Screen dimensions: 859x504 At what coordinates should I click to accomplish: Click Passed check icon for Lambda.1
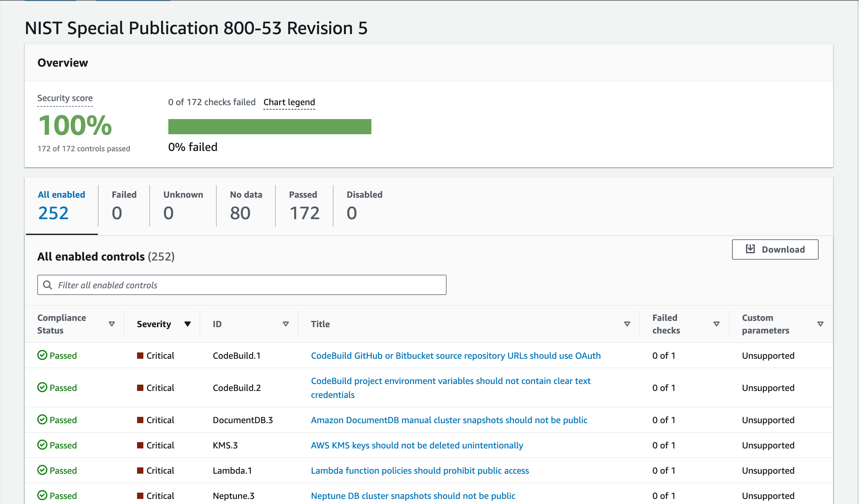pos(42,470)
